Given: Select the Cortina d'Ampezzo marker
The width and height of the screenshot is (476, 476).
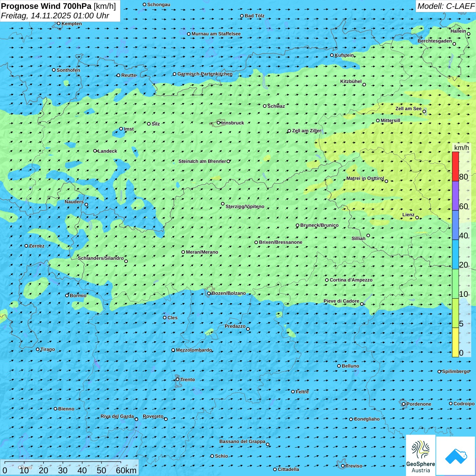Looking at the screenshot, I should pos(327,280).
